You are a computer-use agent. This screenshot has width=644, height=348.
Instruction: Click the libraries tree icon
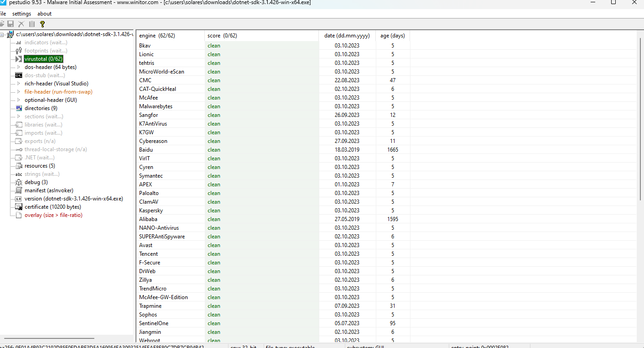pyautogui.click(x=19, y=125)
